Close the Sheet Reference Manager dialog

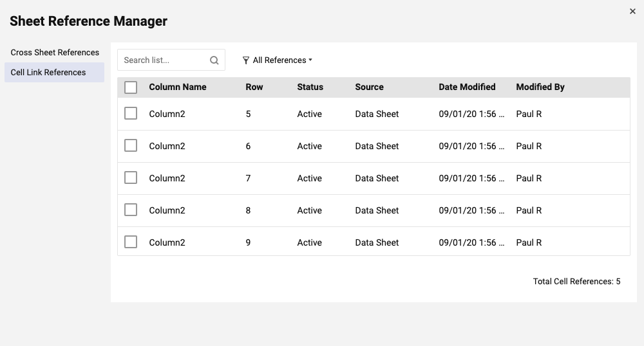click(x=632, y=11)
